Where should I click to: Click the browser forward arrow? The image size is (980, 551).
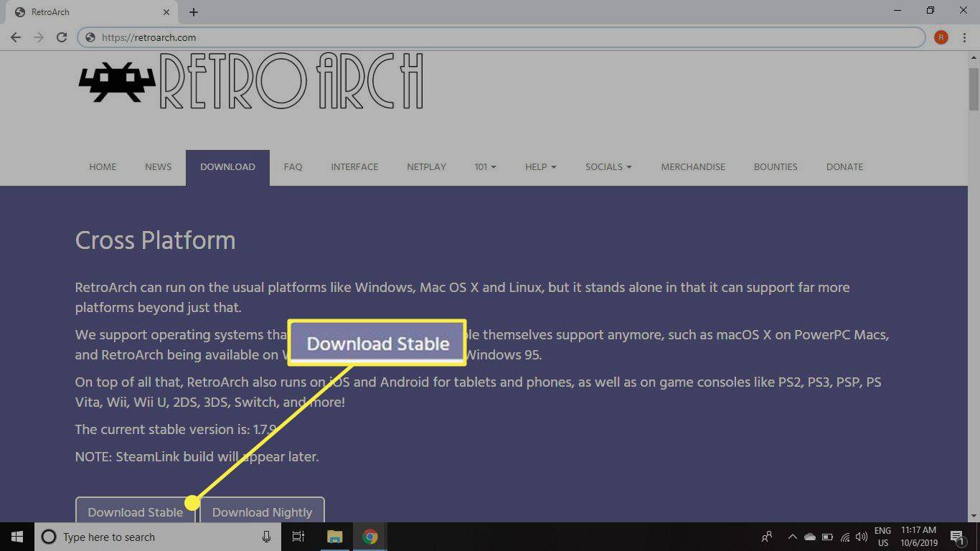pyautogui.click(x=39, y=37)
